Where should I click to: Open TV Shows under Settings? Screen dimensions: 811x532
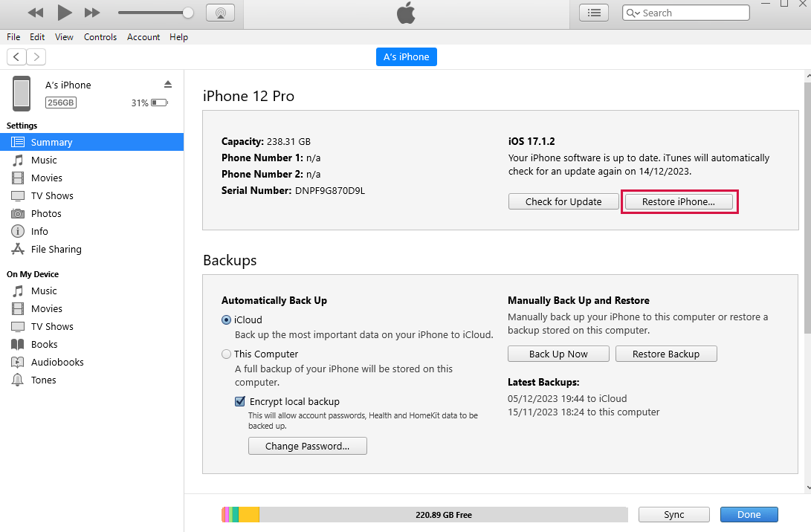pyautogui.click(x=92, y=196)
